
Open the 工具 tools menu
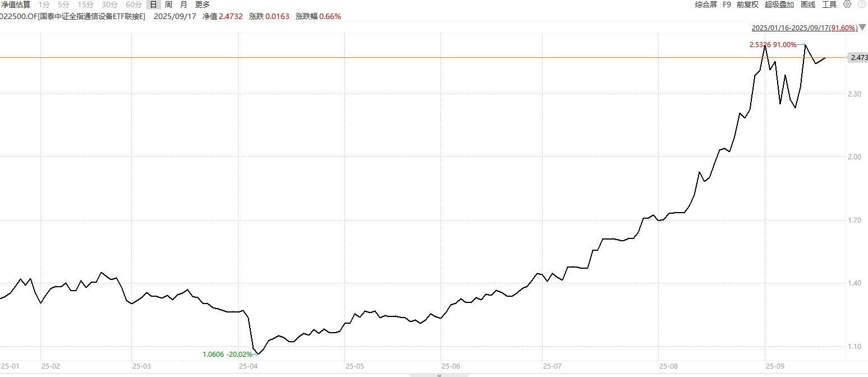(x=829, y=4)
